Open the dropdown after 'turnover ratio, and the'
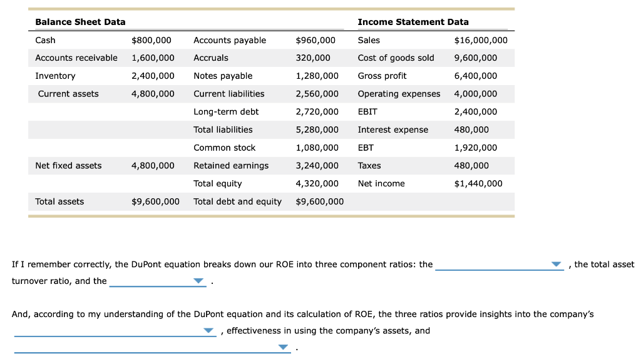The image size is (641, 364). pos(158,281)
